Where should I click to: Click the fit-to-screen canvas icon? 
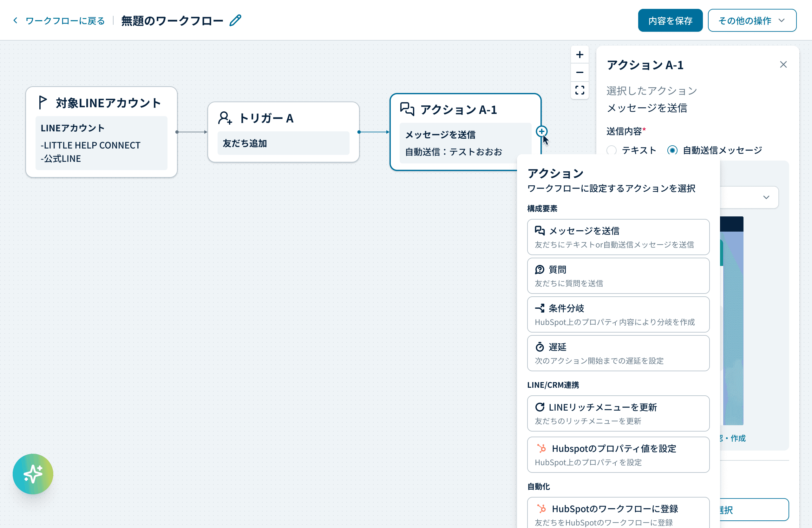click(x=579, y=90)
